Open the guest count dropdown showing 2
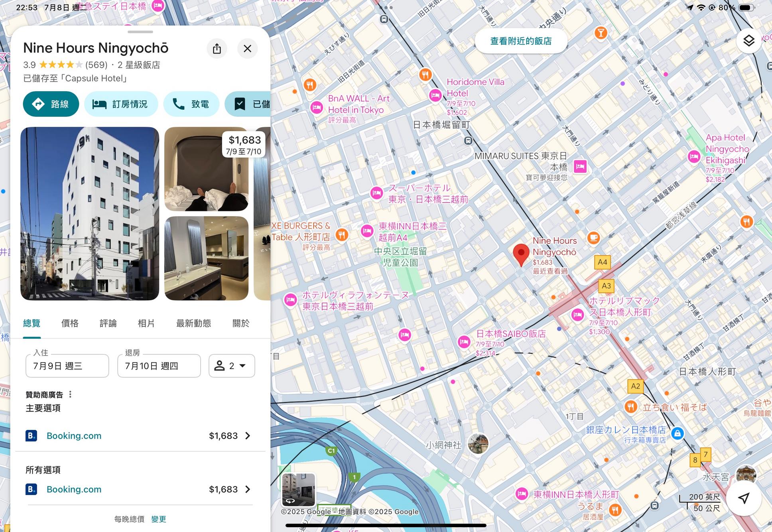Screen dimensions: 772x532 pyautogui.click(x=232, y=366)
